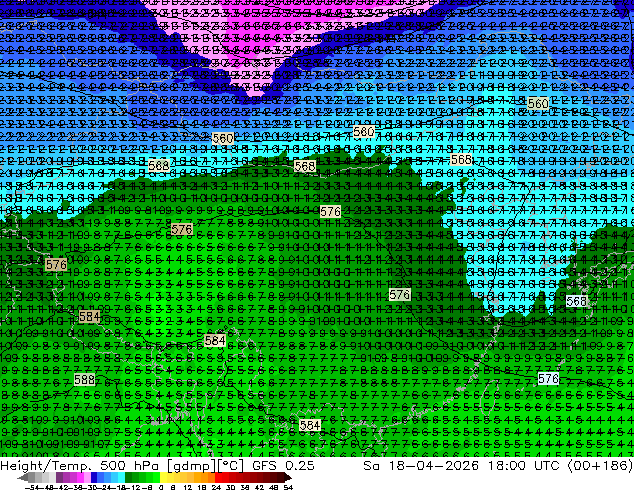Click the 584 label nearest the 588 label
This screenshot has height=490, width=634.
(89, 316)
